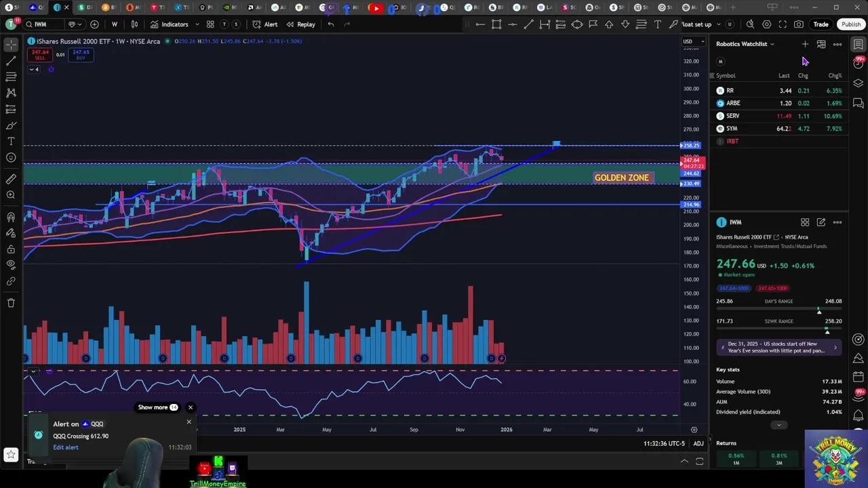Open IWM details panel more options
This screenshot has width=868, height=488.
[837, 222]
